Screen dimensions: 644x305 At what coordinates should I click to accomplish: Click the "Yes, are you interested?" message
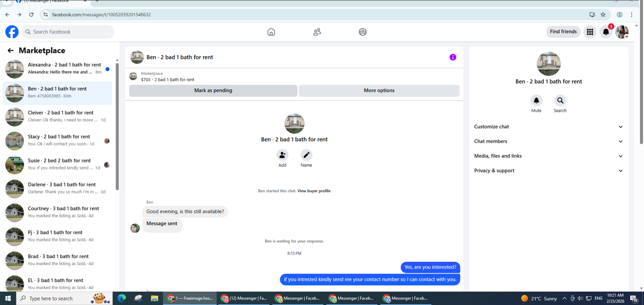point(430,267)
